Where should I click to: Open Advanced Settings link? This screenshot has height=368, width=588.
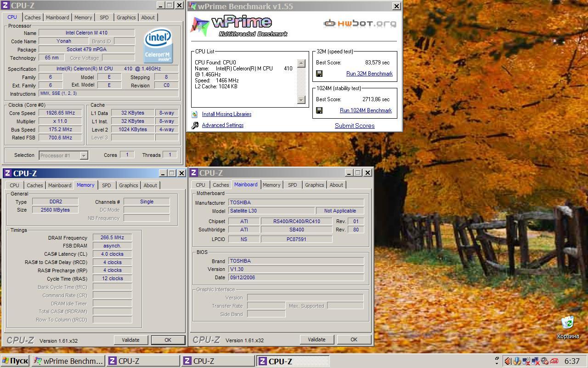pos(223,125)
